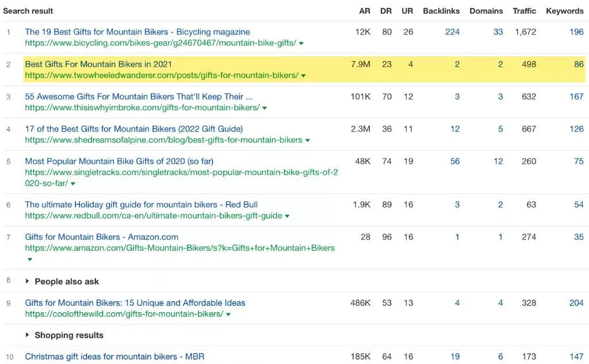Open the shedreamsofalpine.com URL dropdown arrow
This screenshot has width=589, height=364.
(x=308, y=140)
